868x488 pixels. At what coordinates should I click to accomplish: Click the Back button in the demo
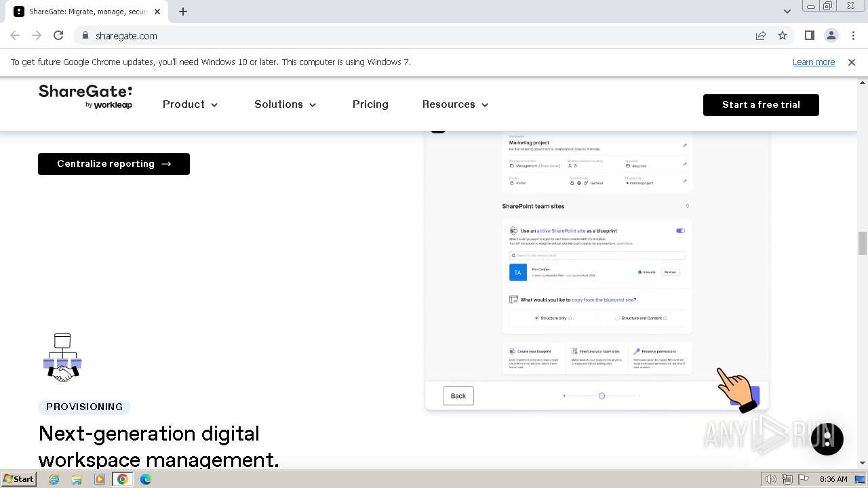tap(458, 396)
